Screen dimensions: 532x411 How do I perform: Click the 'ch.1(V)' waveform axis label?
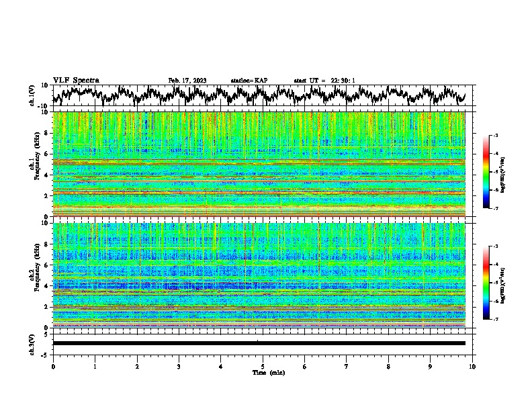[x=33, y=95]
